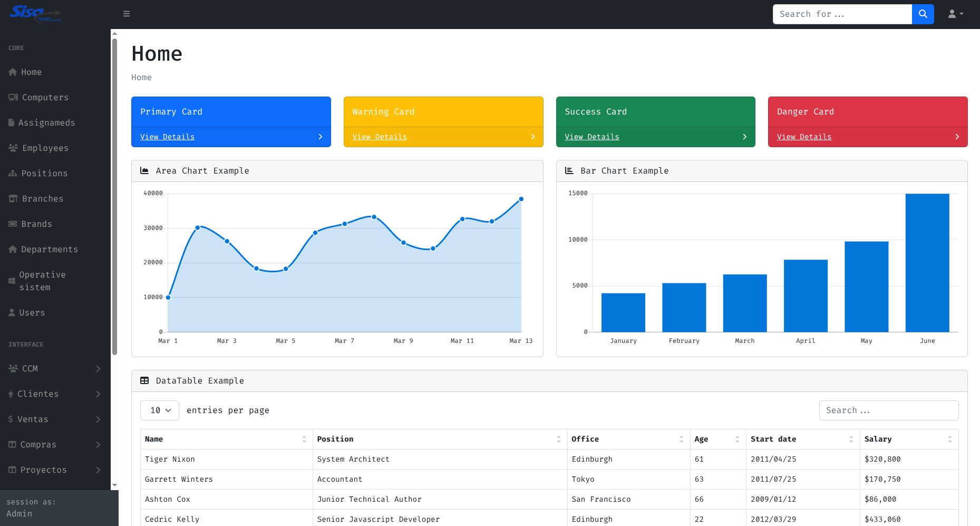Open the user account menu icon
The width and height of the screenshot is (980, 526).
[955, 14]
